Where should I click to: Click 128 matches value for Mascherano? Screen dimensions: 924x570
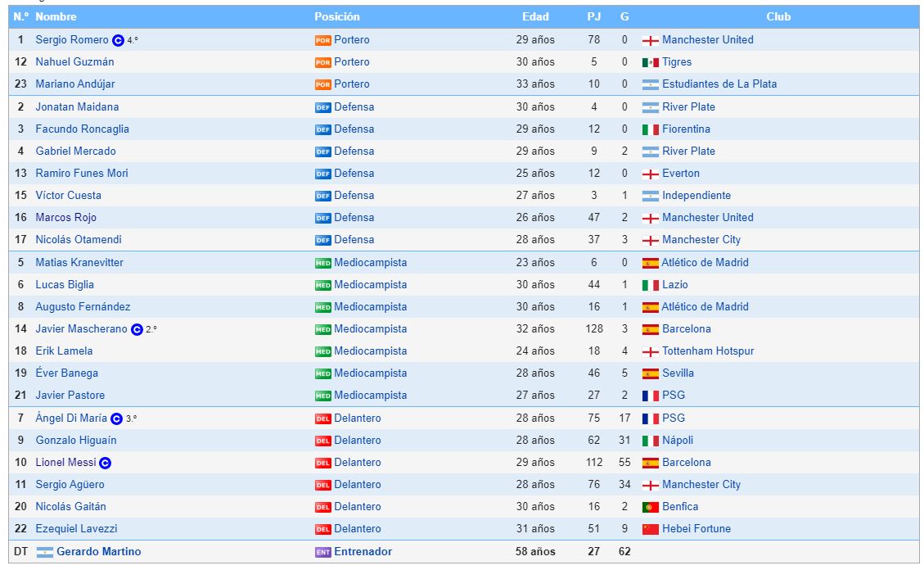(x=594, y=329)
